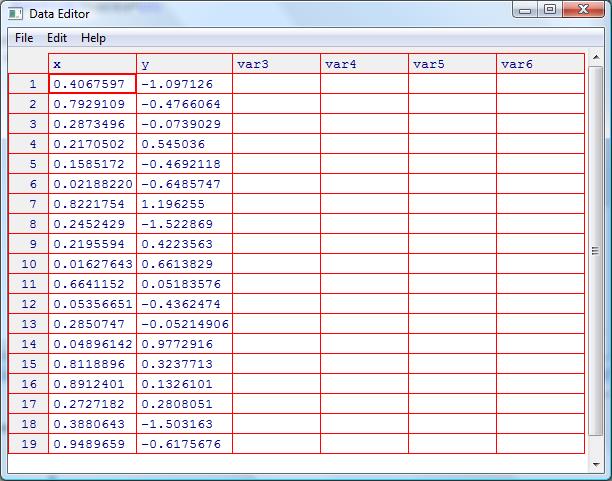This screenshot has height=481, width=612.
Task: Select row header number 1
Action: click(x=28, y=84)
